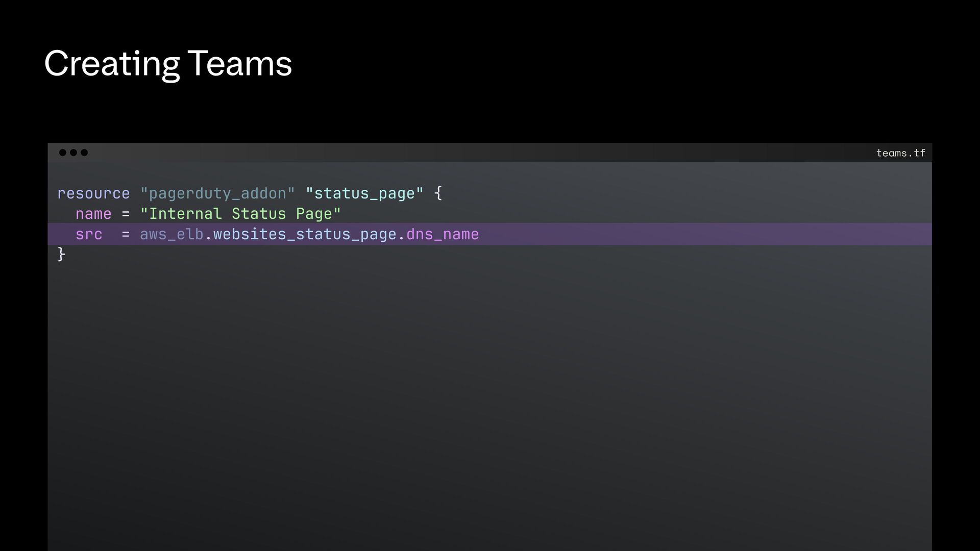
Task: Select the Creating Teams slide title
Action: click(x=168, y=64)
